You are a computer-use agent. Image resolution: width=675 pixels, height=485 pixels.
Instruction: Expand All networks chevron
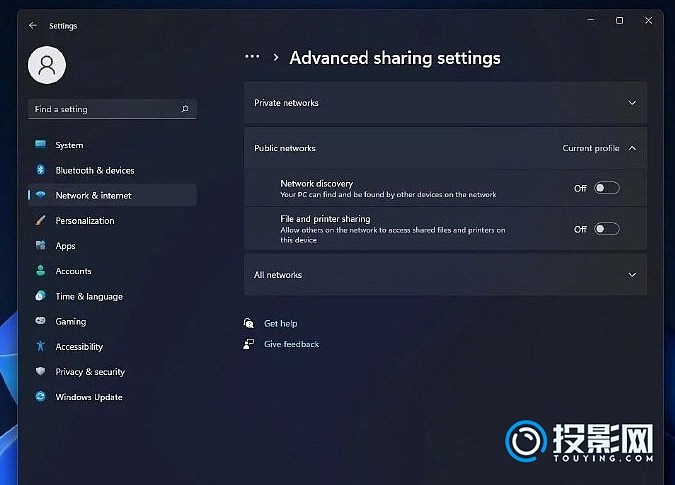click(632, 275)
